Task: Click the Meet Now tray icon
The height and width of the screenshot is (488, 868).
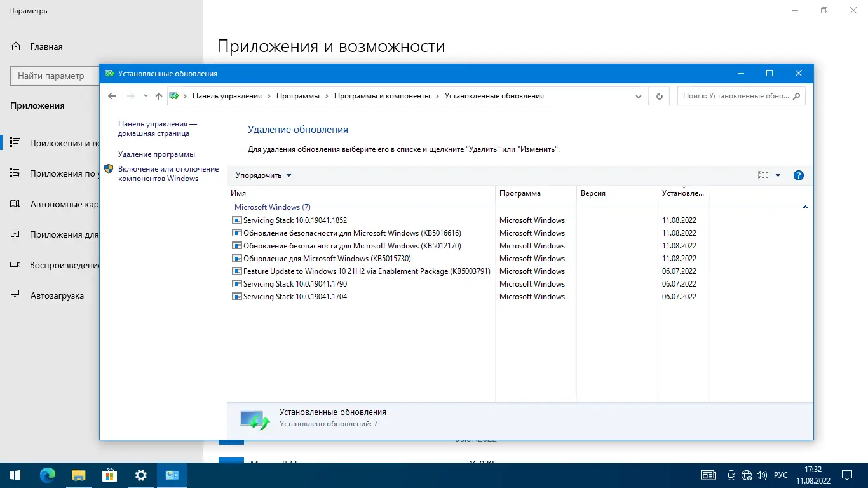Action: click(x=731, y=475)
